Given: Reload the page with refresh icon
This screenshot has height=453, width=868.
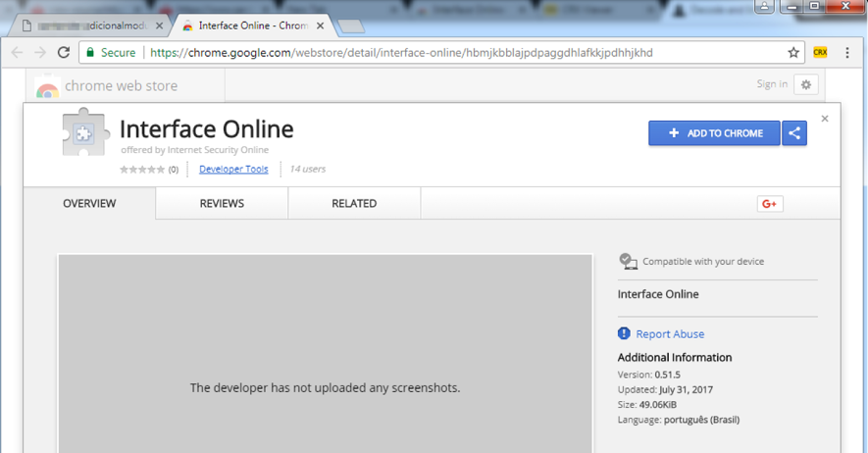Looking at the screenshot, I should 64,53.
